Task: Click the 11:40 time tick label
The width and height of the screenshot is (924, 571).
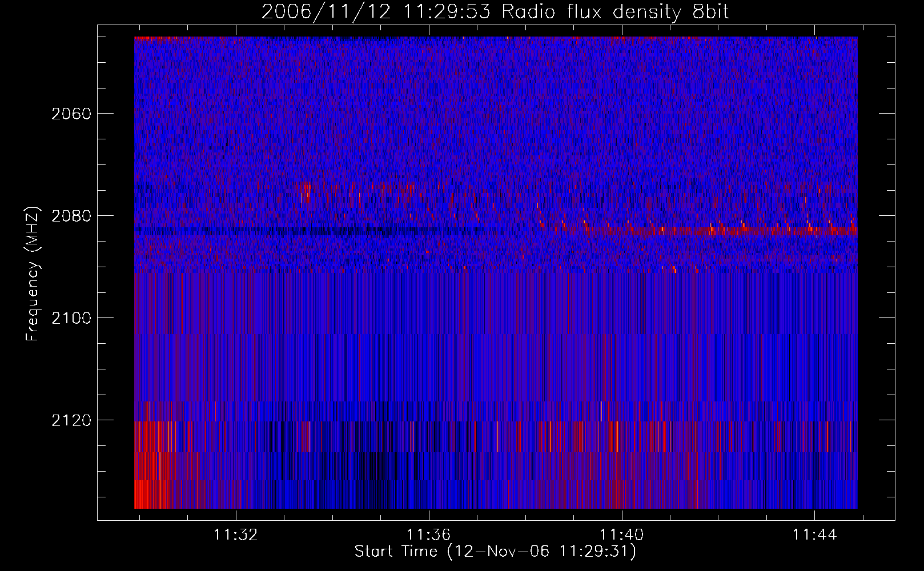Action: point(621,534)
